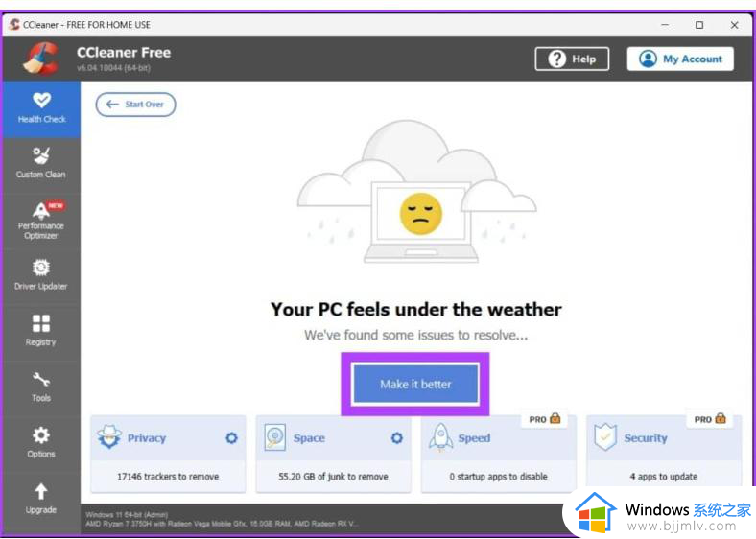Close the CCleaner window

click(734, 25)
